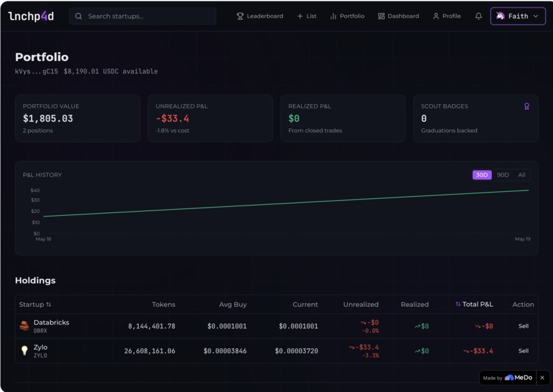Click the -$33.4 unrealized P&L value in the summary card

[172, 119]
